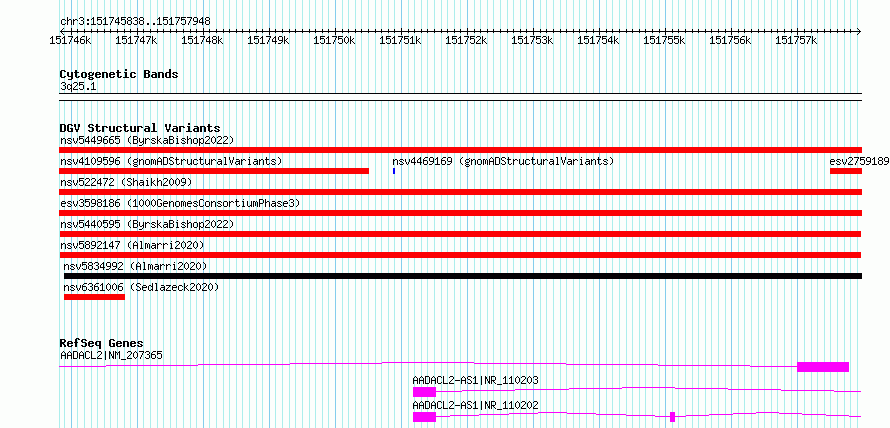The width and height of the screenshot is (890, 428).
Task: Open nsv522472 (Shaikh2009) label
Action: (x=126, y=182)
